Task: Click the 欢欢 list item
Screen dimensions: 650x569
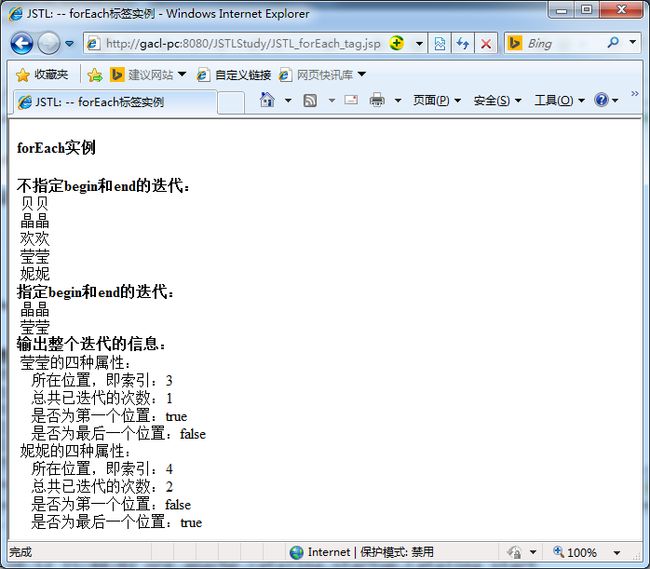Action: [35, 239]
